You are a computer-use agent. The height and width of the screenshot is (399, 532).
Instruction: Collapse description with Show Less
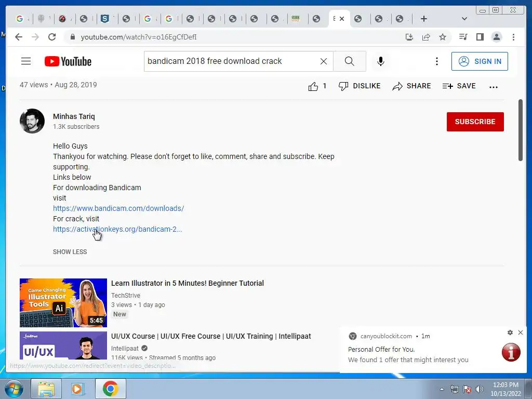coord(70,252)
